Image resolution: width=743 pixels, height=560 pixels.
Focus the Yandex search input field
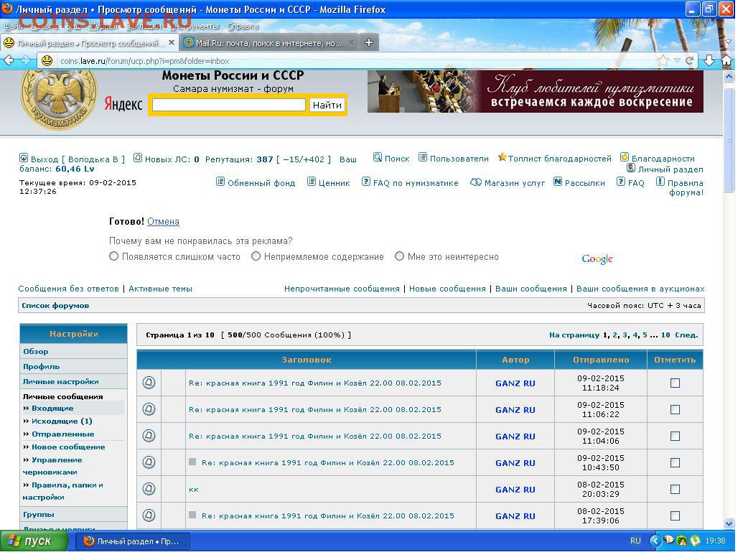228,105
